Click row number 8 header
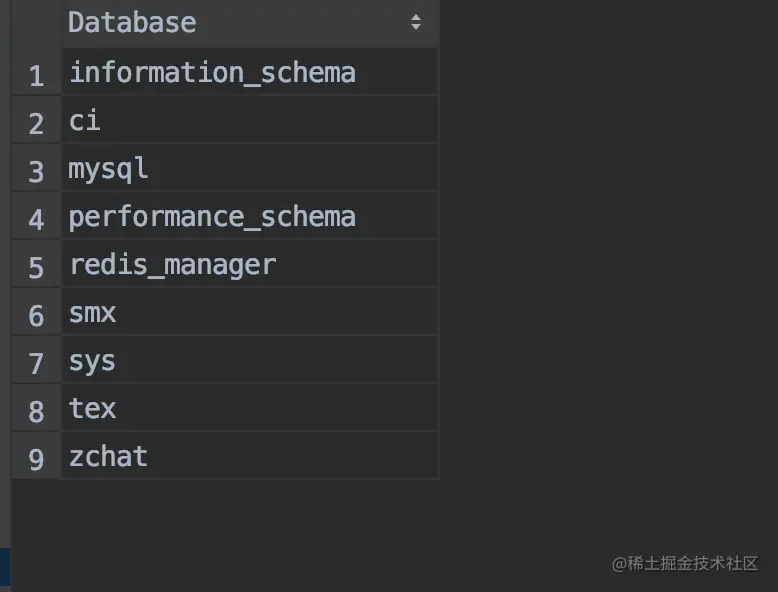Viewport: 778px width, 592px height. point(37,411)
